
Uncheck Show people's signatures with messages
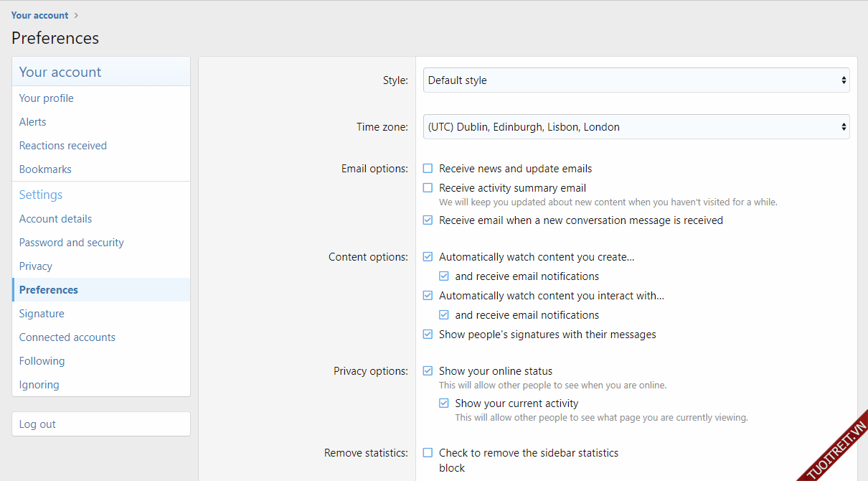click(x=428, y=335)
